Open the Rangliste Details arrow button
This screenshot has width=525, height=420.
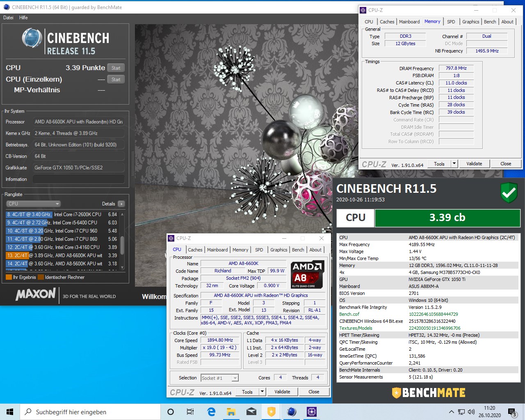click(x=121, y=204)
